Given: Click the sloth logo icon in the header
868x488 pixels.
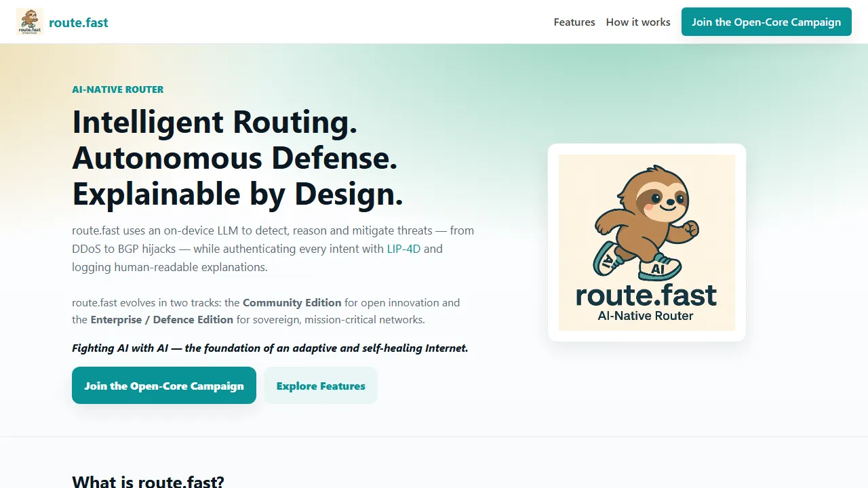Looking at the screenshot, I should coord(29,22).
